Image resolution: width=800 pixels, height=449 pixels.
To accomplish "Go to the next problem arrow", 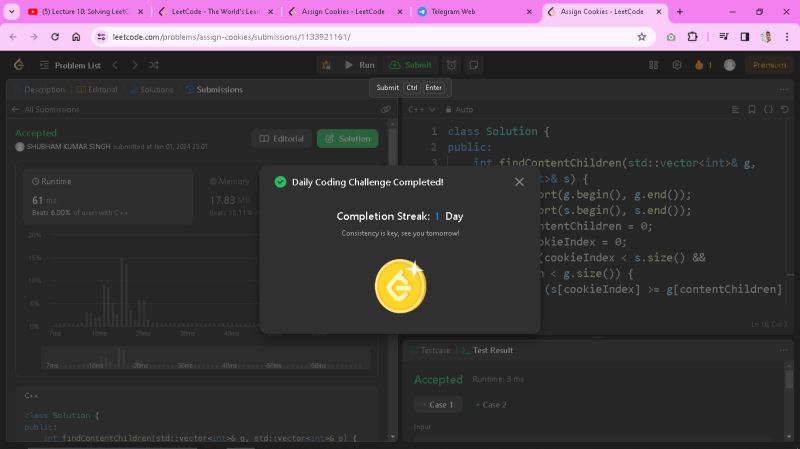I will tap(135, 65).
